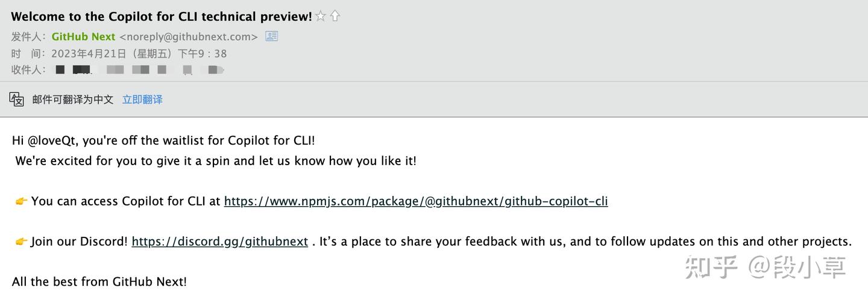Click the pointing hand emoji before Join our Discord

[22, 242]
